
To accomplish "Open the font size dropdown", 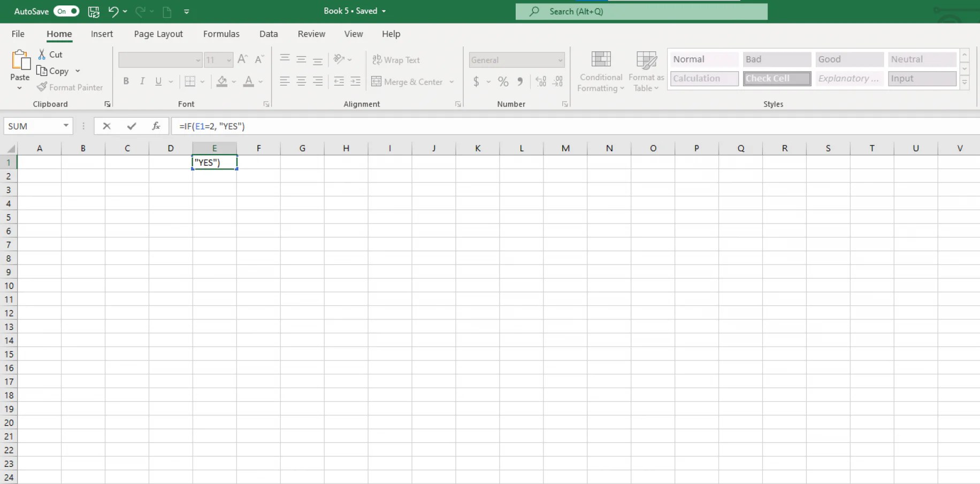I will (x=228, y=60).
